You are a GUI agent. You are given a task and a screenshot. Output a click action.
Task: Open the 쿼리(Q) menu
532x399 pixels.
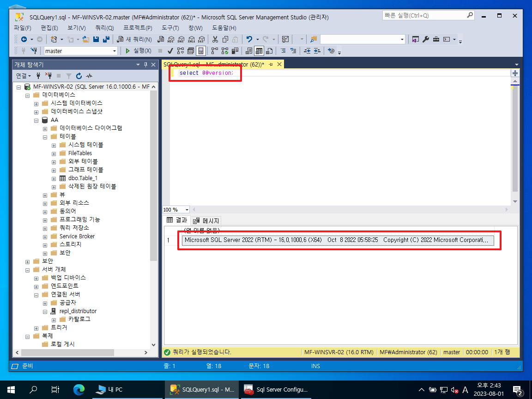point(104,28)
